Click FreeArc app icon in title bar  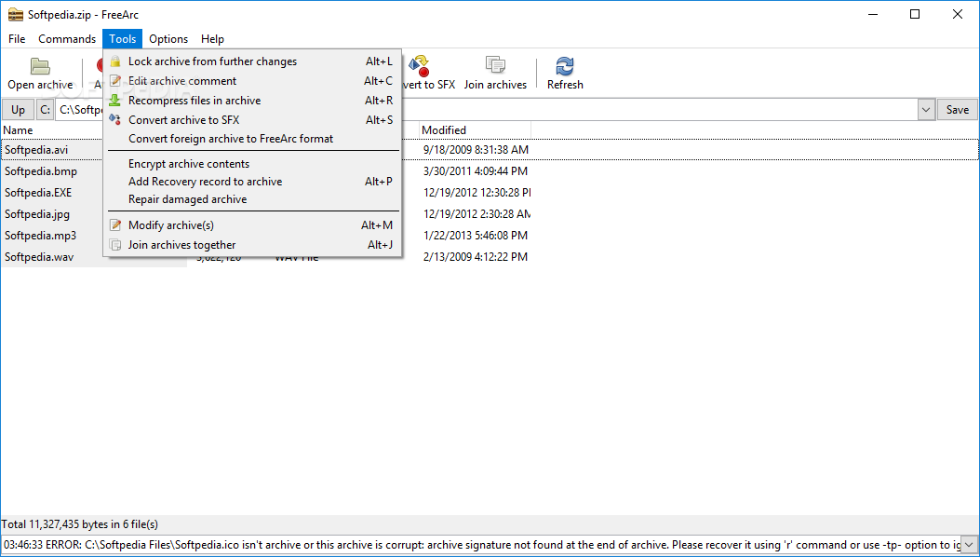point(15,14)
